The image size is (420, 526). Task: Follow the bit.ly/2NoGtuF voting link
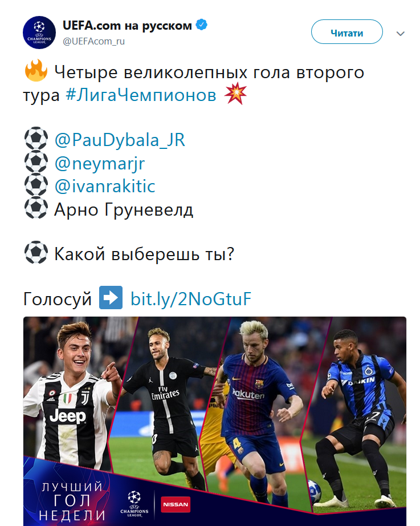point(191,298)
